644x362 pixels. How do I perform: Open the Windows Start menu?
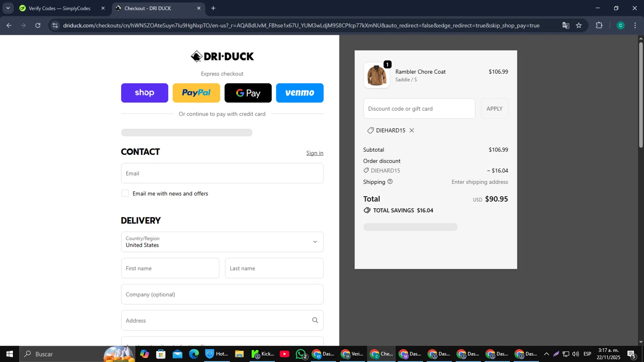pos(9,354)
